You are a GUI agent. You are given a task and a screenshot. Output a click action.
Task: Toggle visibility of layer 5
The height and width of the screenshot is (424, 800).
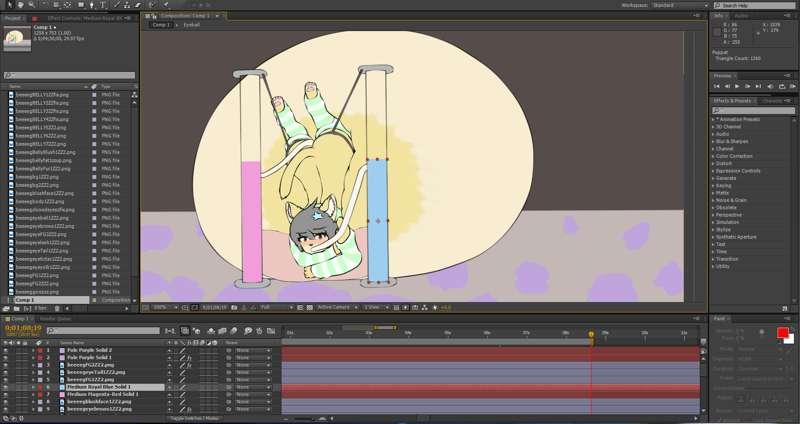[x=6, y=380]
